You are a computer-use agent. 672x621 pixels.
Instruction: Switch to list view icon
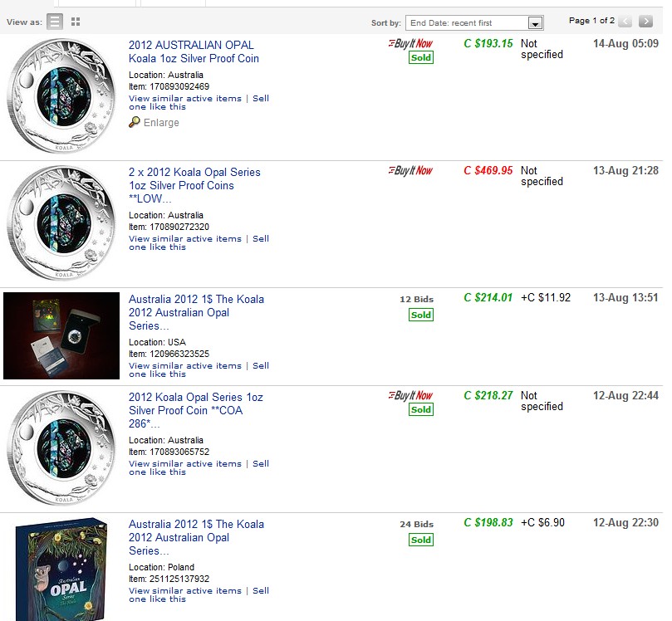point(55,22)
